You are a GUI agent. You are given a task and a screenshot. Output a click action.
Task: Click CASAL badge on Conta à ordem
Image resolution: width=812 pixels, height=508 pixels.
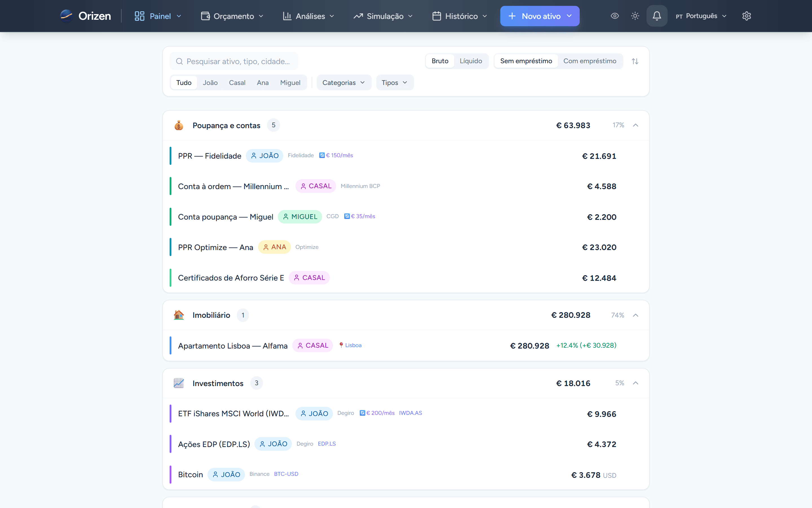click(315, 186)
